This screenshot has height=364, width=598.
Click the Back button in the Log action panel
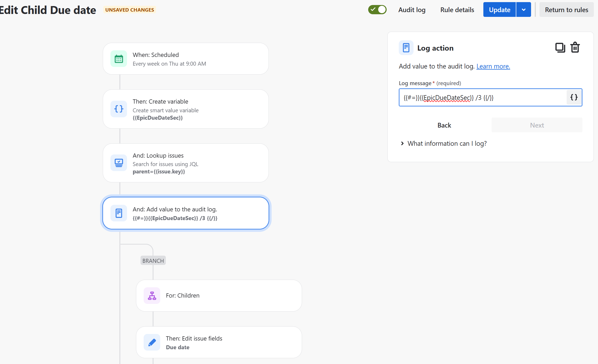tap(444, 125)
